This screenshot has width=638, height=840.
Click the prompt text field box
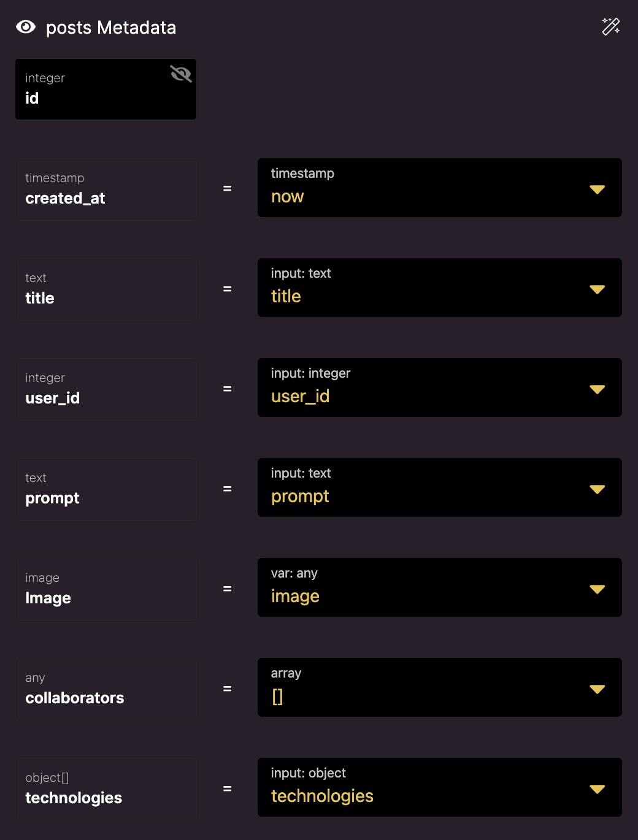(106, 489)
